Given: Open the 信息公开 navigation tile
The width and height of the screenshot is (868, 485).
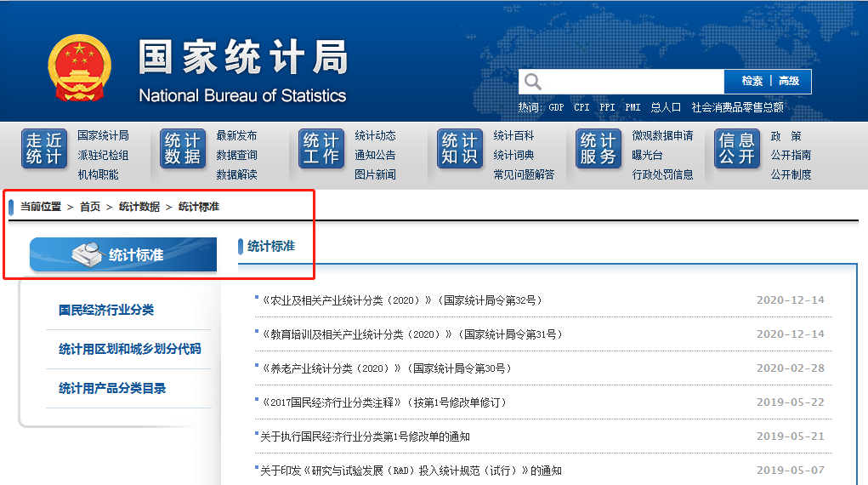Looking at the screenshot, I should (x=737, y=149).
